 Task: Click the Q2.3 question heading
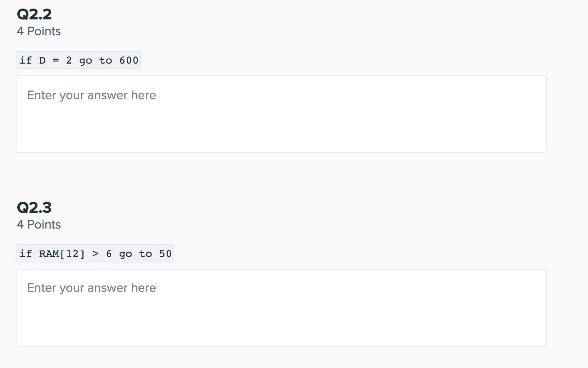(34, 207)
